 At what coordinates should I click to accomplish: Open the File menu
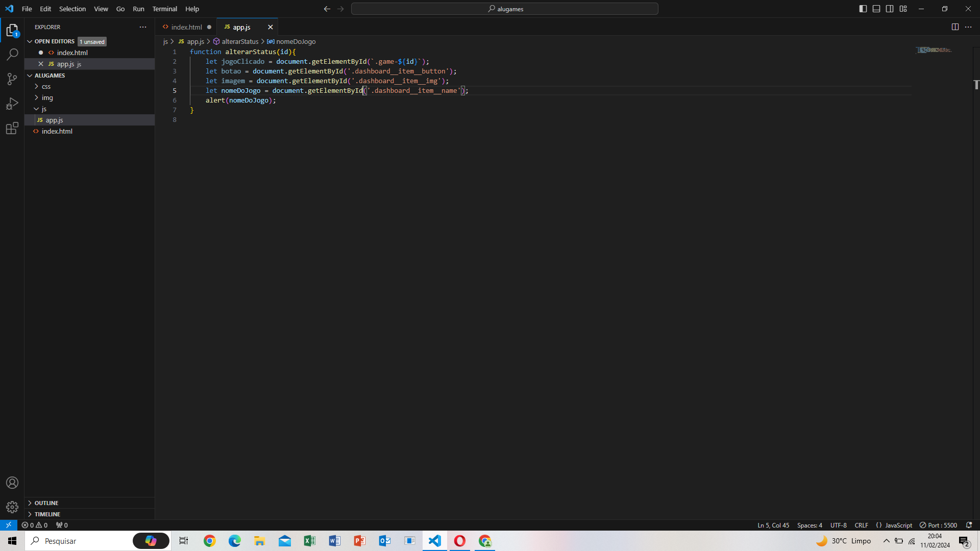pos(27,9)
